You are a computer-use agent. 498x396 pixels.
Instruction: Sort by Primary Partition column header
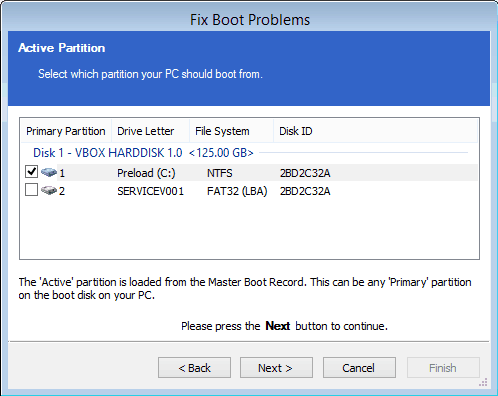[66, 131]
